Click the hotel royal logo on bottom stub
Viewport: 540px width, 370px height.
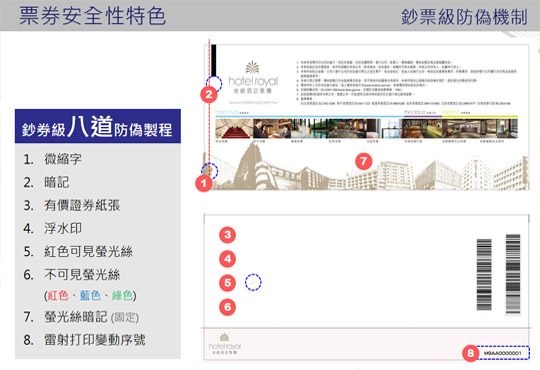coord(225,344)
